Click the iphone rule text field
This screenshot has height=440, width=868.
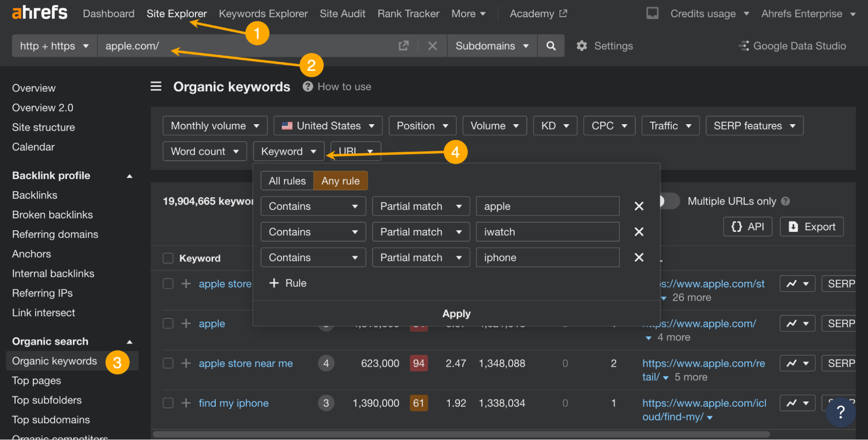tap(547, 258)
